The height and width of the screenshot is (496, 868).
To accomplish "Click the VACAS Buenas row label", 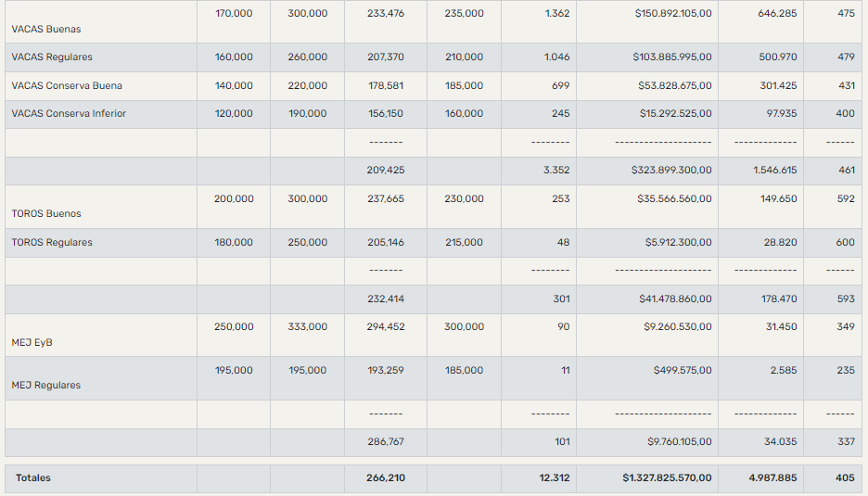I will [x=46, y=29].
